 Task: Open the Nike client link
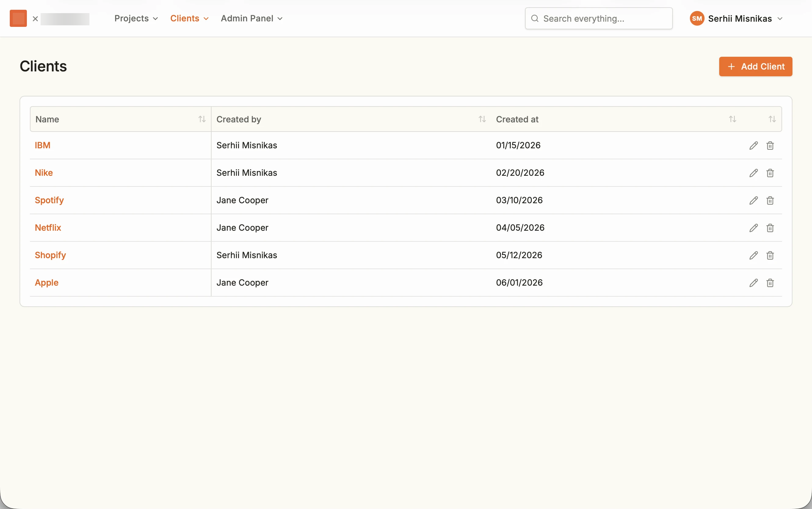(x=44, y=173)
